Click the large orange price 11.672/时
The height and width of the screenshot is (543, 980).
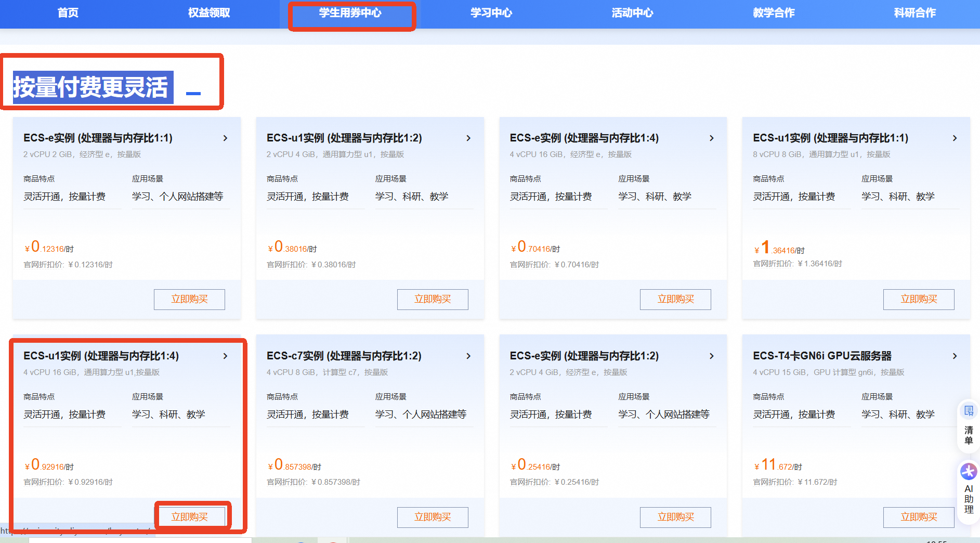click(x=778, y=465)
